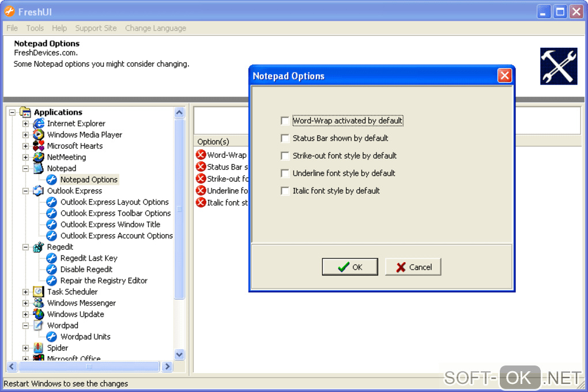Viewport: 588px width, 392px height.
Task: Select the Task Scheduler clock icon
Action: [39, 292]
